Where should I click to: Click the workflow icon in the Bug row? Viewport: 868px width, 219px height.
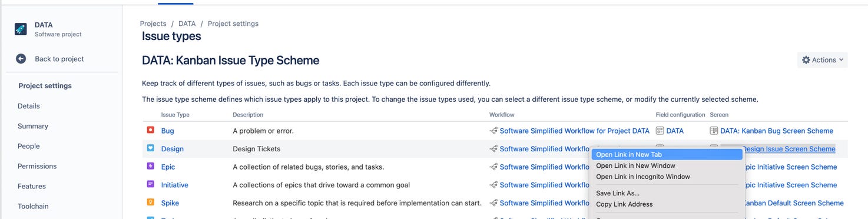pos(493,131)
